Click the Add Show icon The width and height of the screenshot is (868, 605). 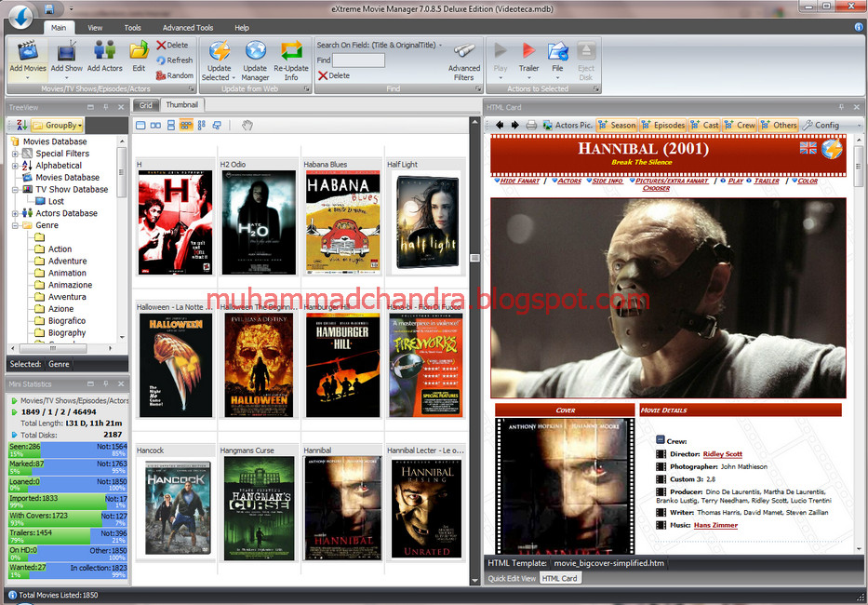pos(66,51)
